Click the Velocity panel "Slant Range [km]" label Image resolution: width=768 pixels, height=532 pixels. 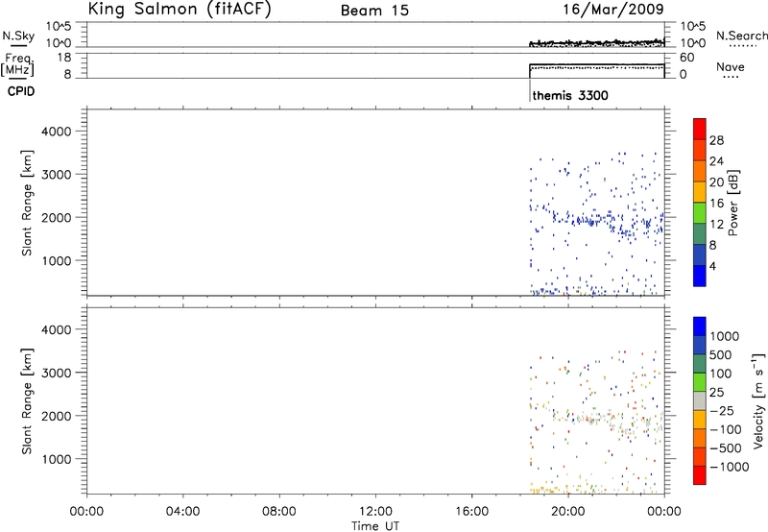(27, 401)
